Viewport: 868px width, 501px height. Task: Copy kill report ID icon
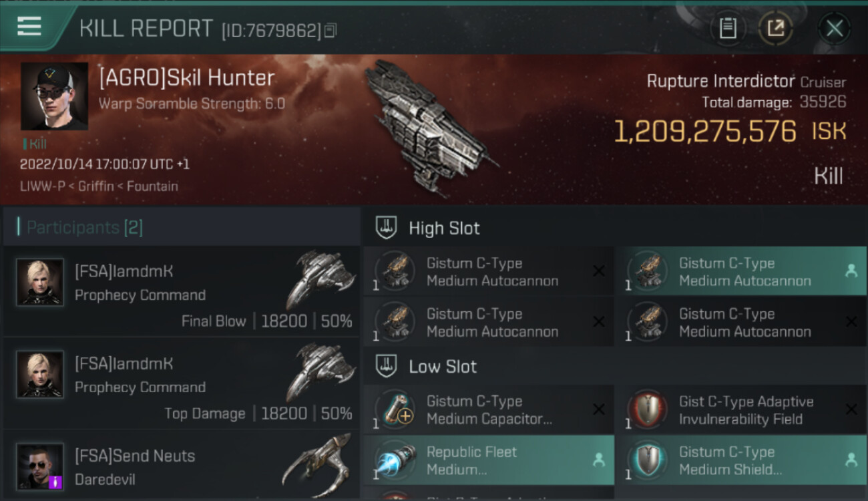pyautogui.click(x=331, y=30)
